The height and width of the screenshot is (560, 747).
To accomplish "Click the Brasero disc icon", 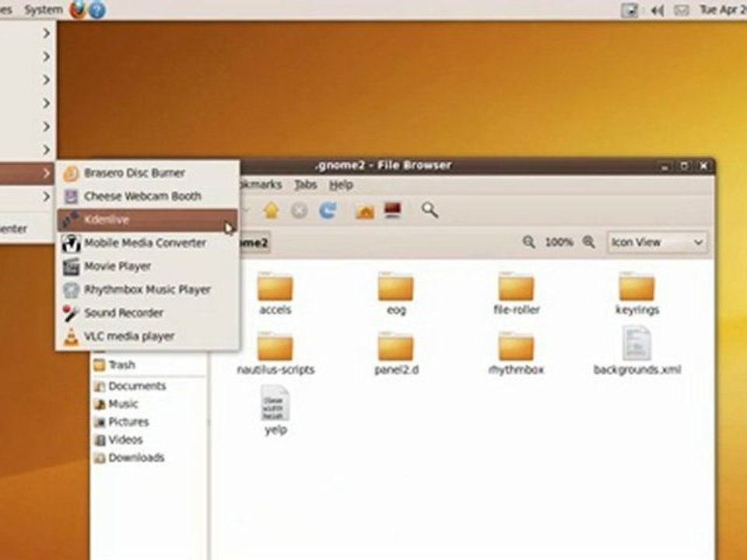I will pyautogui.click(x=71, y=173).
